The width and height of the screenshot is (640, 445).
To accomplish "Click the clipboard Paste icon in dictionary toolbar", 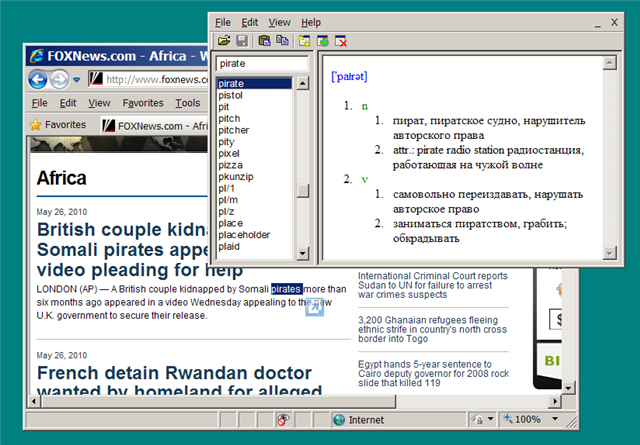I will (x=264, y=41).
